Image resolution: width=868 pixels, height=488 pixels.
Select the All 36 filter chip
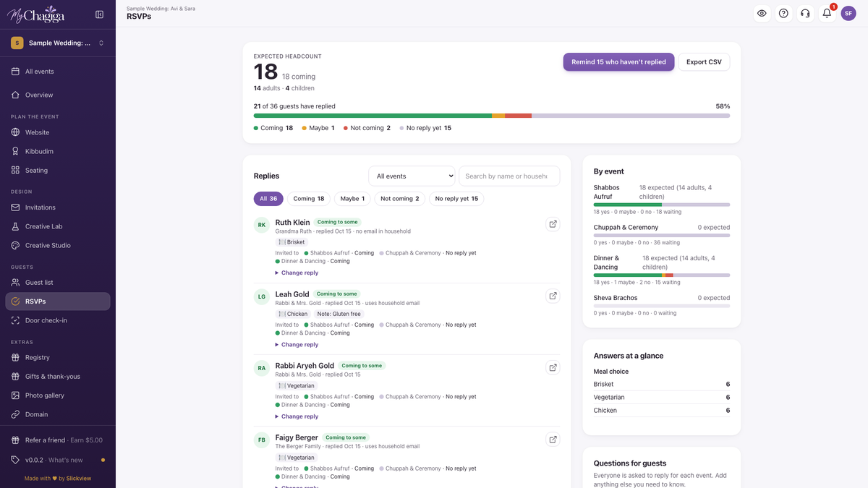coord(268,199)
